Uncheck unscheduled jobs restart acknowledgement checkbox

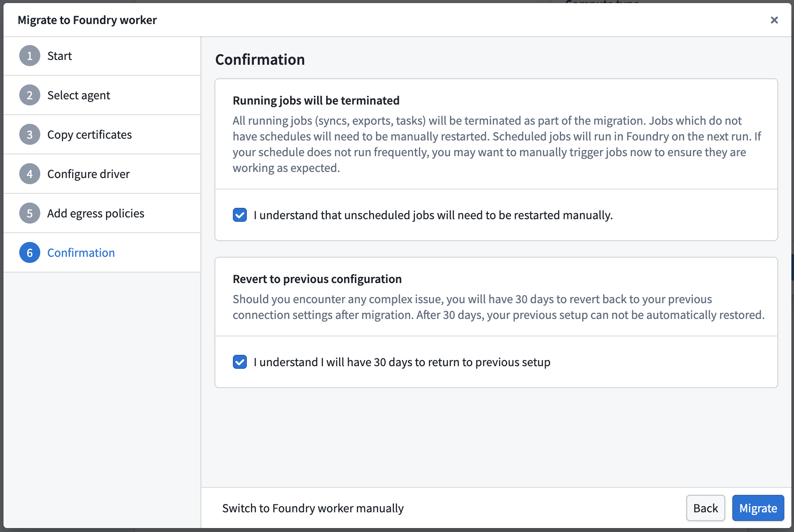[240, 215]
